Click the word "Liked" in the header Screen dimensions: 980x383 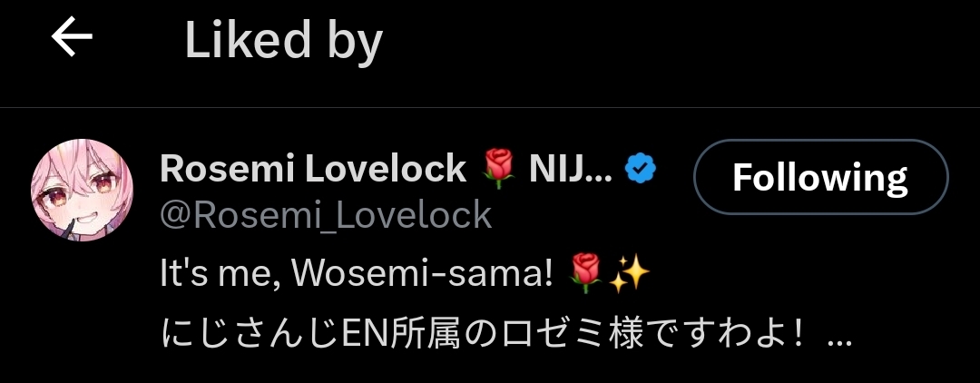point(248,39)
